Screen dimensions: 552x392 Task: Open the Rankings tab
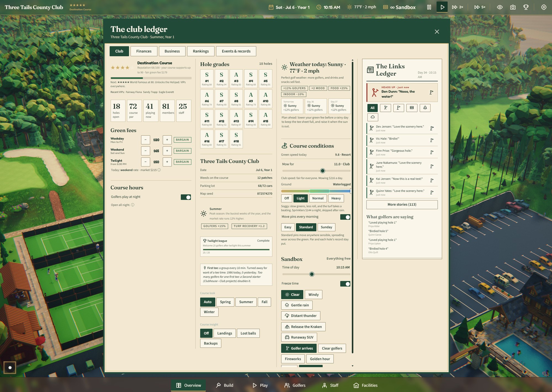pyautogui.click(x=201, y=51)
